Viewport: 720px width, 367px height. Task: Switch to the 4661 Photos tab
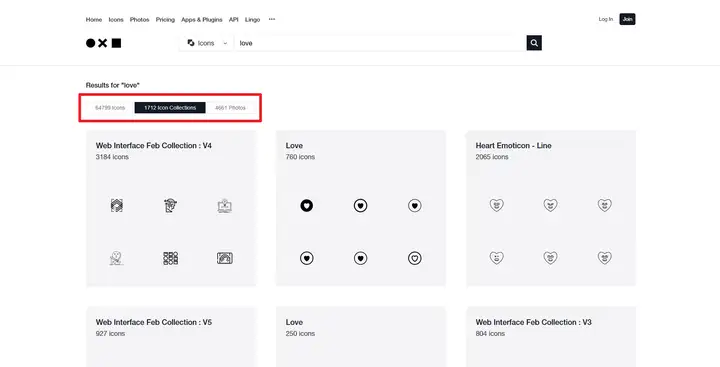tap(230, 107)
